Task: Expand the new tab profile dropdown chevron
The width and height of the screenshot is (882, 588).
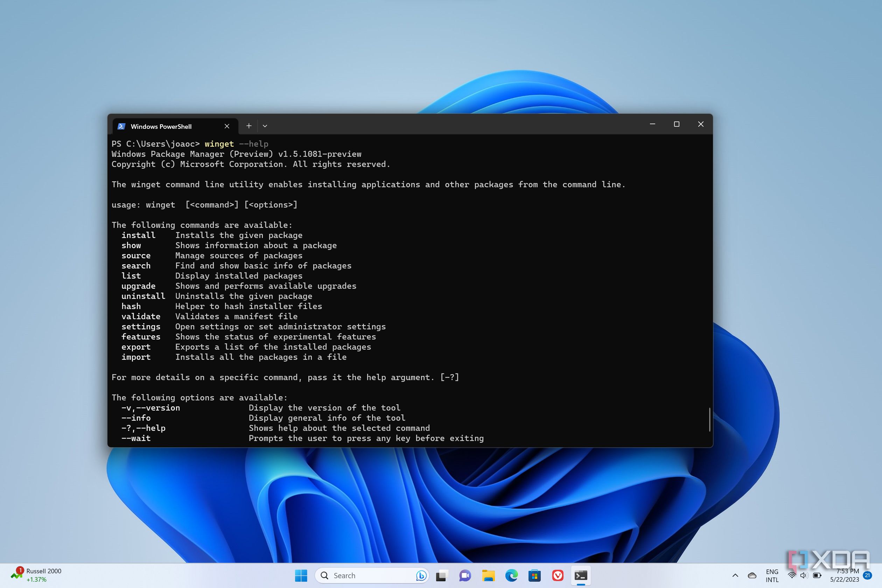Action: point(265,126)
